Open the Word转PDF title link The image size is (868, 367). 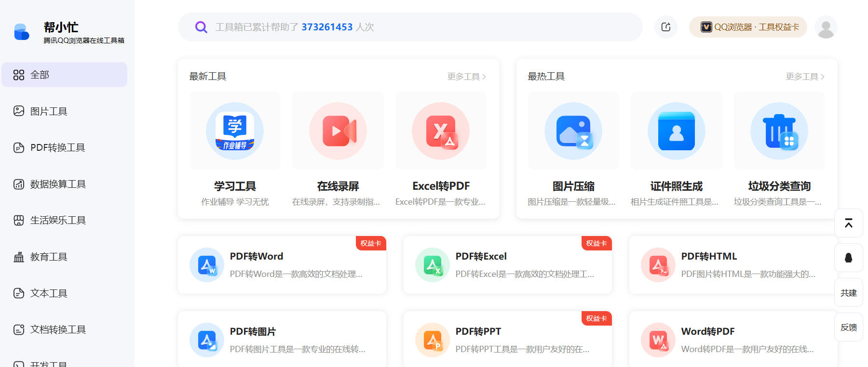(x=708, y=331)
